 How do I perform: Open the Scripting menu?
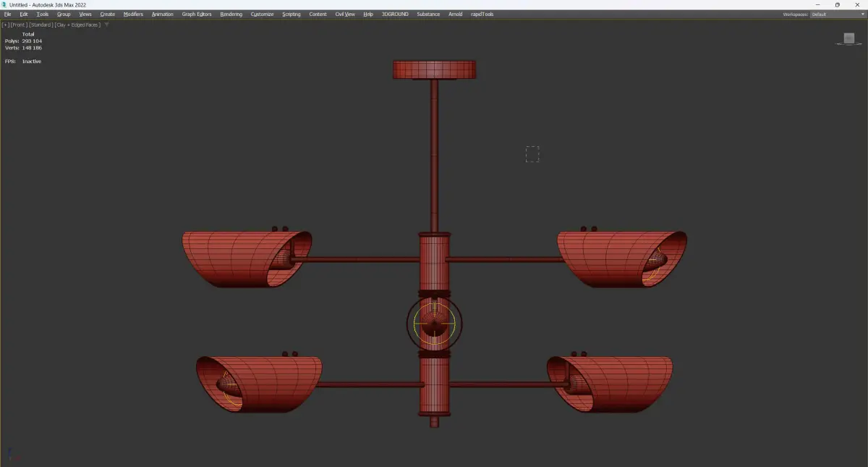pyautogui.click(x=292, y=14)
